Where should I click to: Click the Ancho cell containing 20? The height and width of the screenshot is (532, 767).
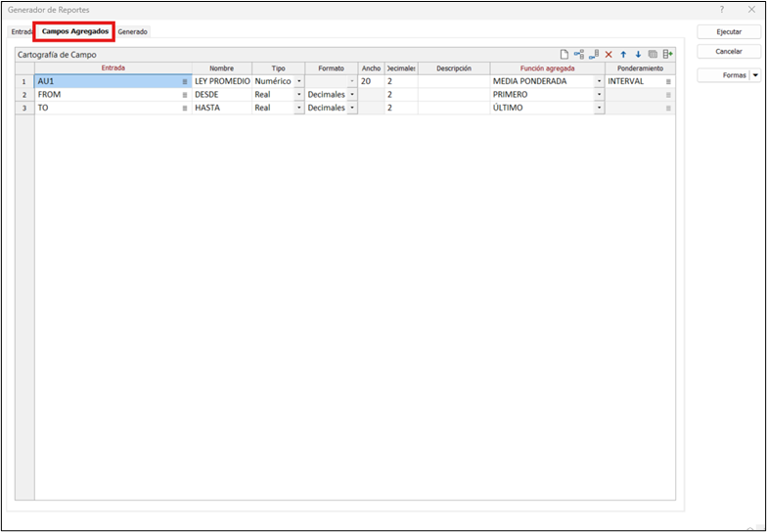coord(371,81)
